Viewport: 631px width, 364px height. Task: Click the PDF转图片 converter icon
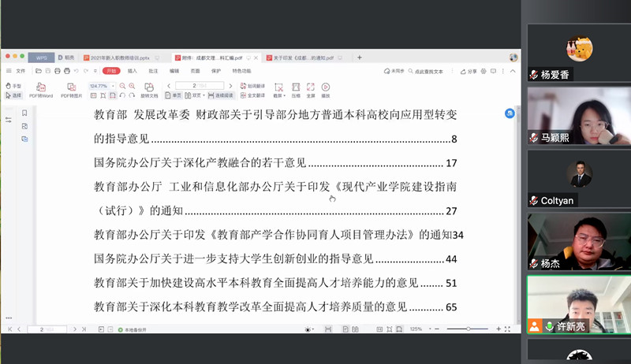tap(71, 89)
